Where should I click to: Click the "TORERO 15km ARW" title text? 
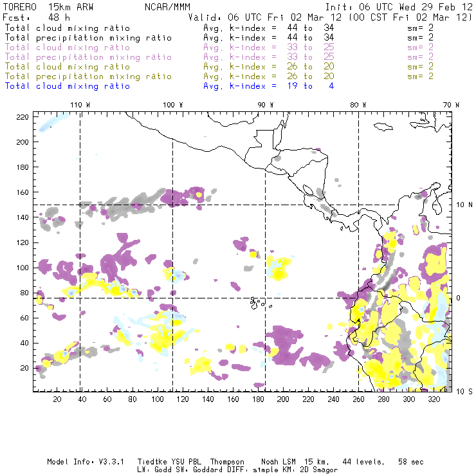click(x=48, y=7)
